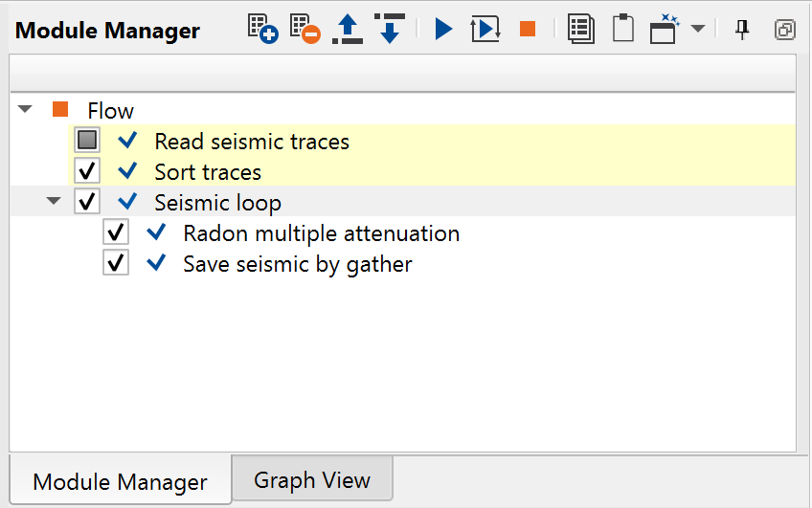Open dropdown arrow next to window icon

(x=698, y=29)
